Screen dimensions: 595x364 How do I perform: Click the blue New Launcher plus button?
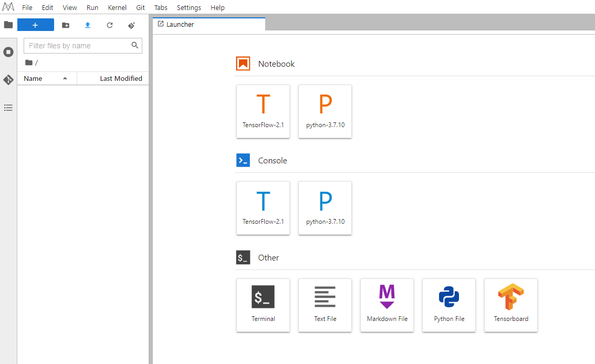36,25
